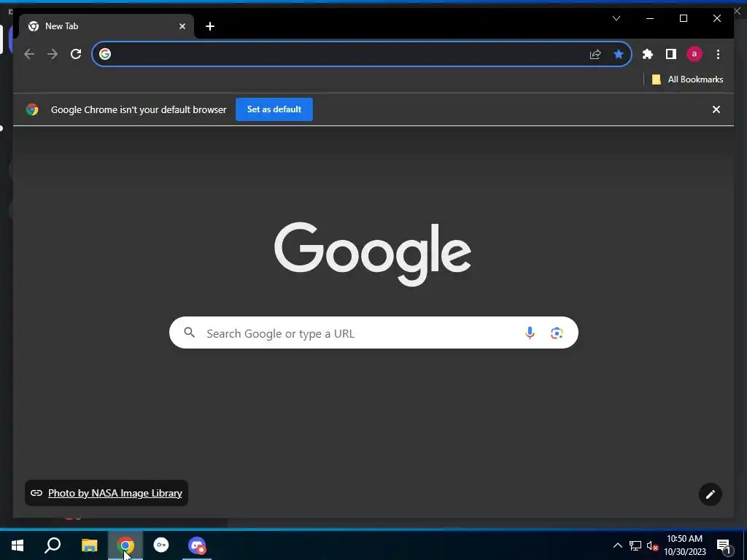Click the Google icon in address bar
The width and height of the screenshot is (747, 560).
[105, 54]
